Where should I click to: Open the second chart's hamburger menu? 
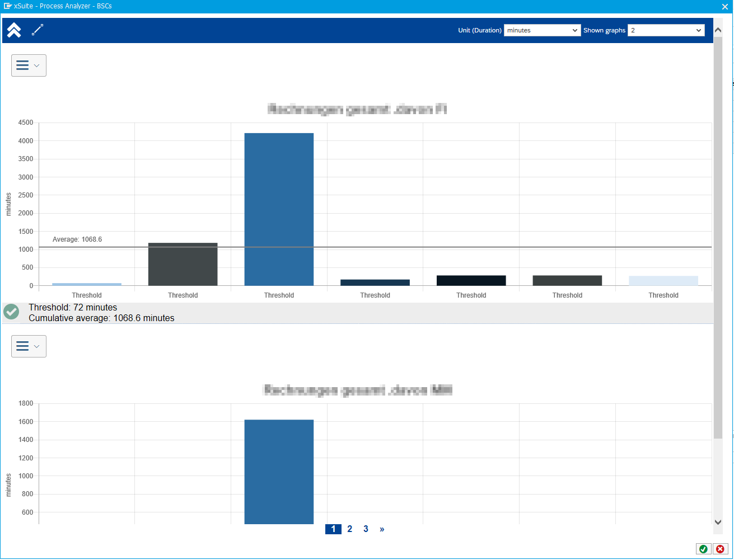coord(29,346)
